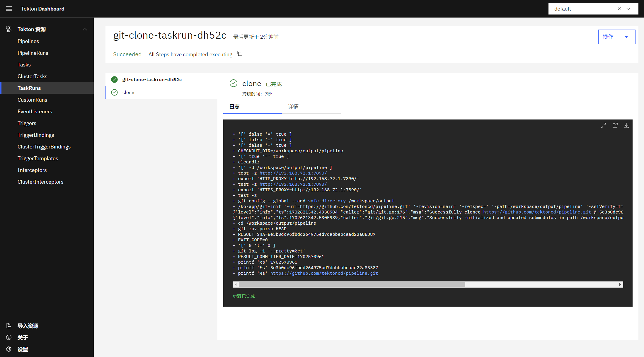Go to Pipelines in the sidebar

[x=47, y=41]
